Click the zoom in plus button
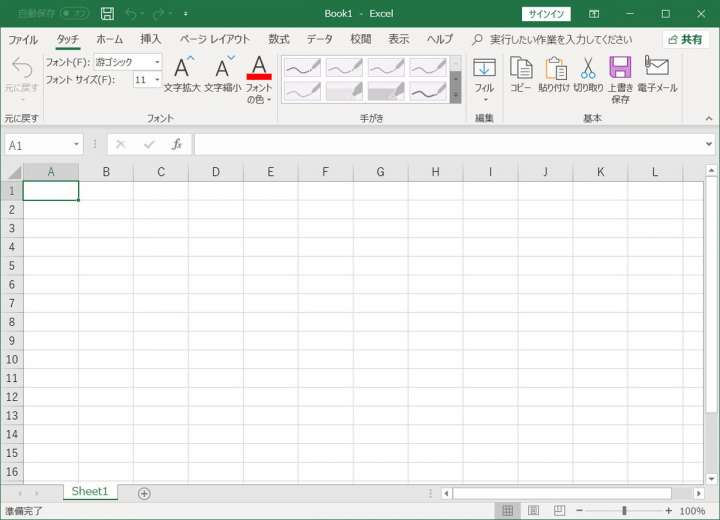 click(x=669, y=510)
